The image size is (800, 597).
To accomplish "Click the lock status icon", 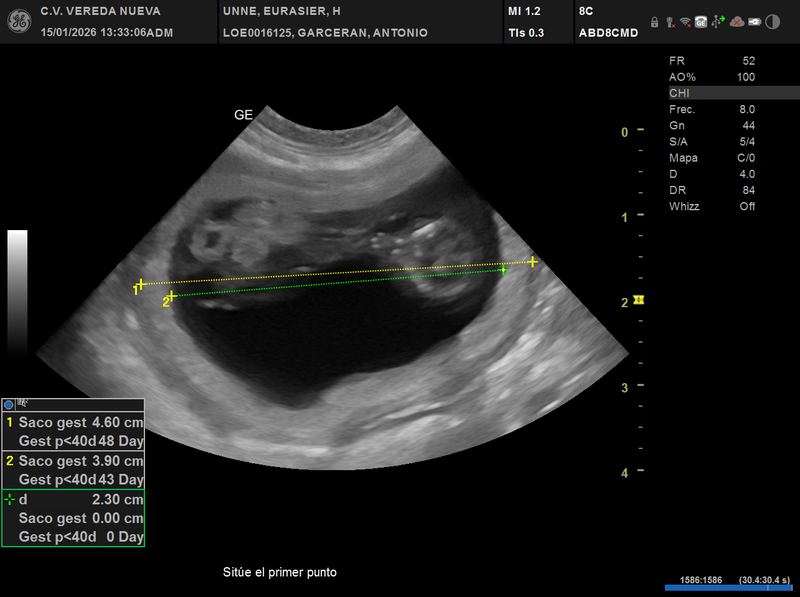I will (654, 21).
